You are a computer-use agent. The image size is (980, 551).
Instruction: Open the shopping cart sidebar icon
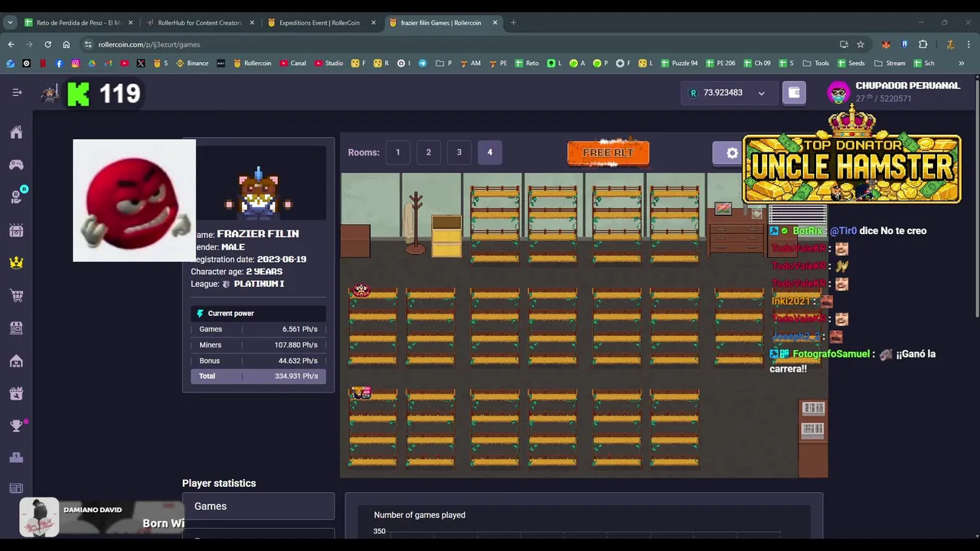[x=16, y=295]
